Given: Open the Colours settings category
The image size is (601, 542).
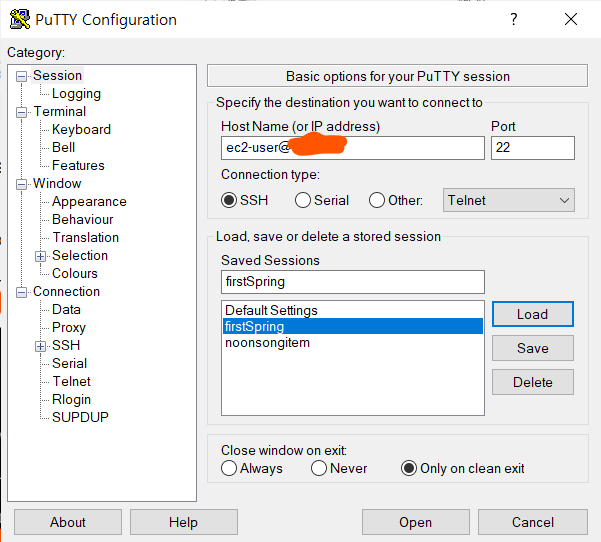Looking at the screenshot, I should point(75,274).
